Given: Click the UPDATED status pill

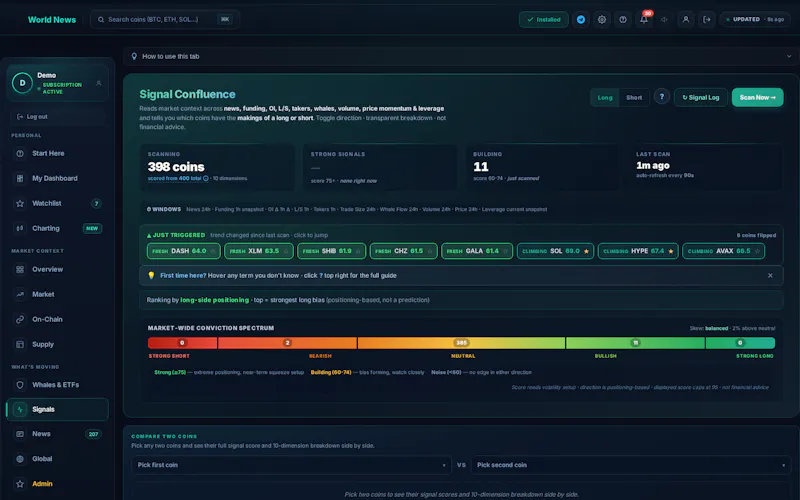Looking at the screenshot, I should pyautogui.click(x=755, y=19).
